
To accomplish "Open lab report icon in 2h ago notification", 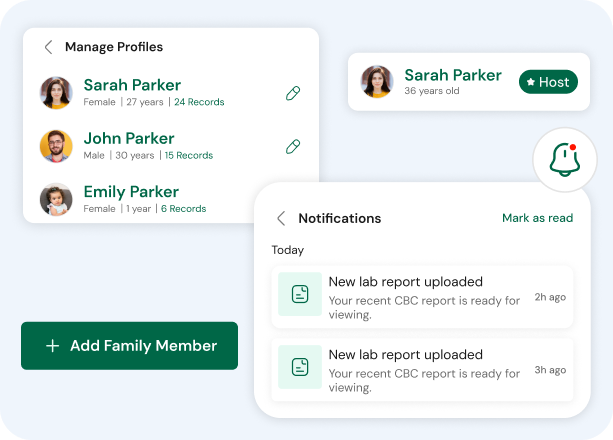I will tap(300, 294).
